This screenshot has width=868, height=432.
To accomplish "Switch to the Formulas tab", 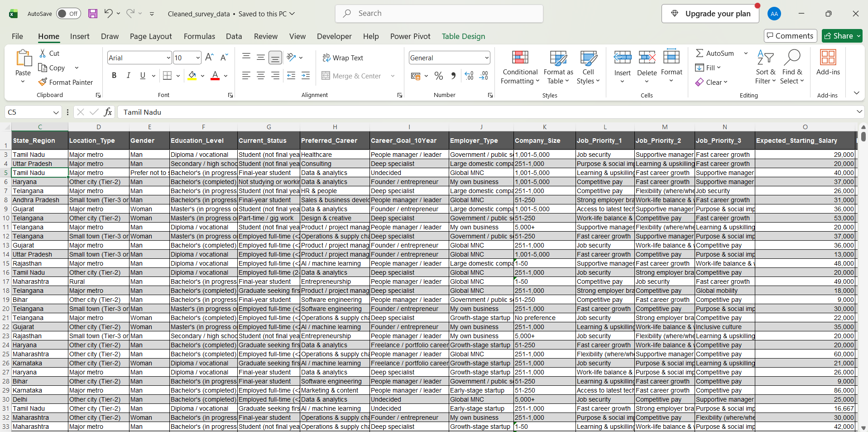I will click(199, 36).
